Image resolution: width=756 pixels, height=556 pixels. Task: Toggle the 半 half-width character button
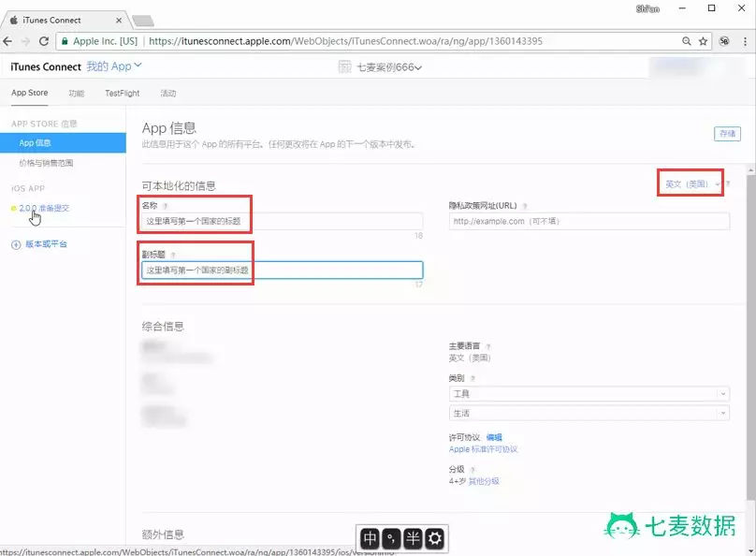(413, 538)
